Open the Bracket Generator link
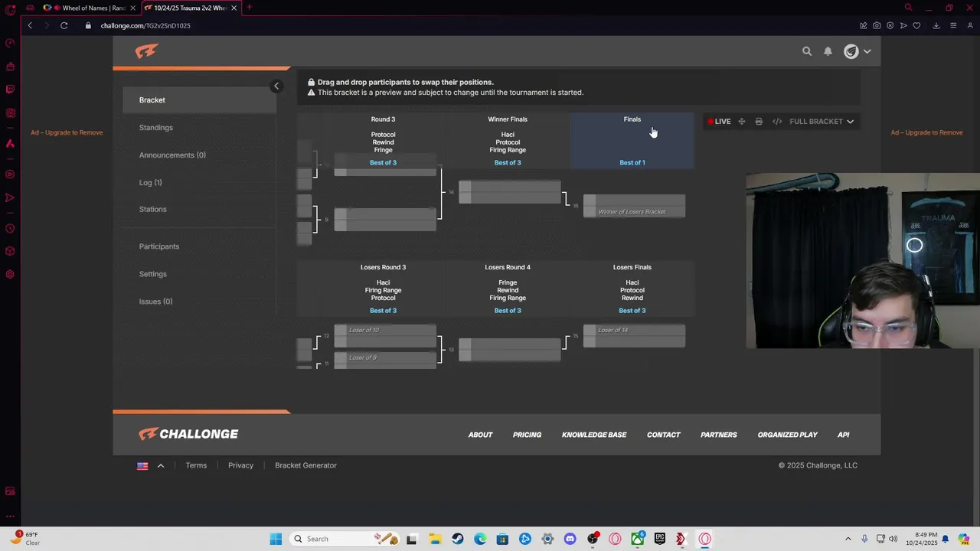Screen dimensions: 980x551 click(305, 465)
